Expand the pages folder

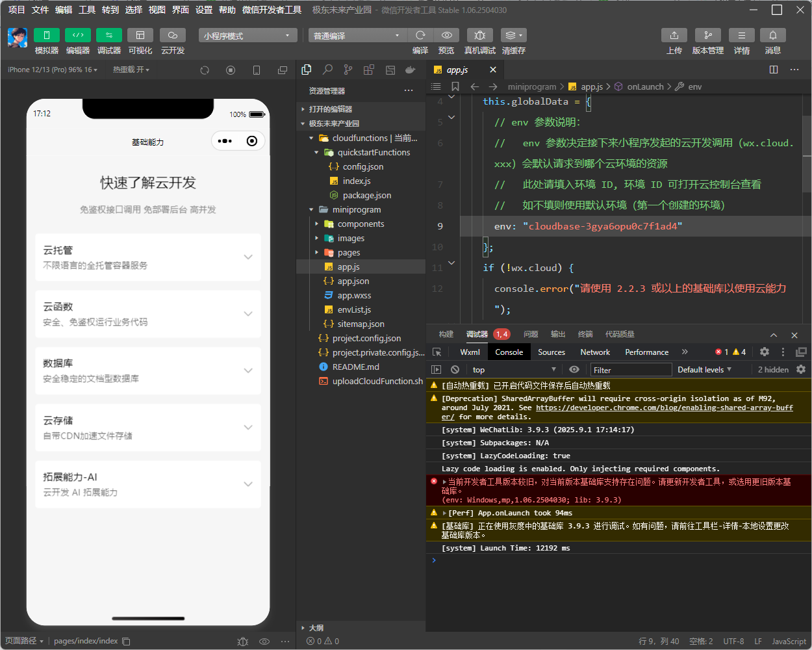click(361, 252)
